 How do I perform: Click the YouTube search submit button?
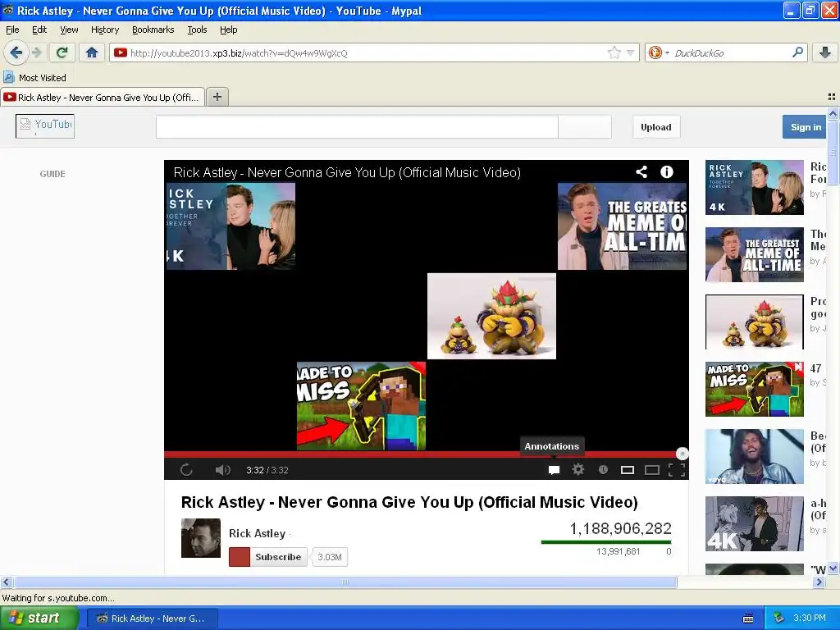584,127
